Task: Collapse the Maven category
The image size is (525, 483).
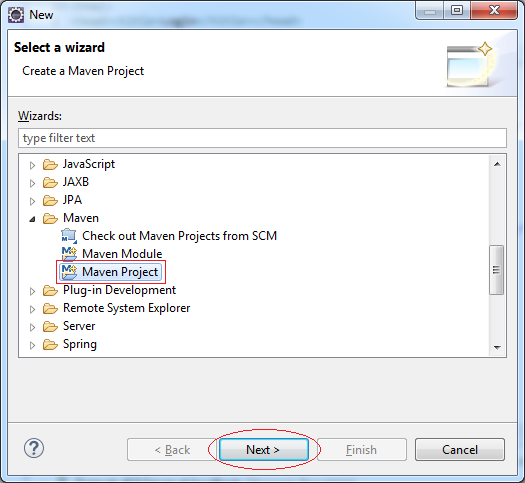Action: pyautogui.click(x=32, y=219)
